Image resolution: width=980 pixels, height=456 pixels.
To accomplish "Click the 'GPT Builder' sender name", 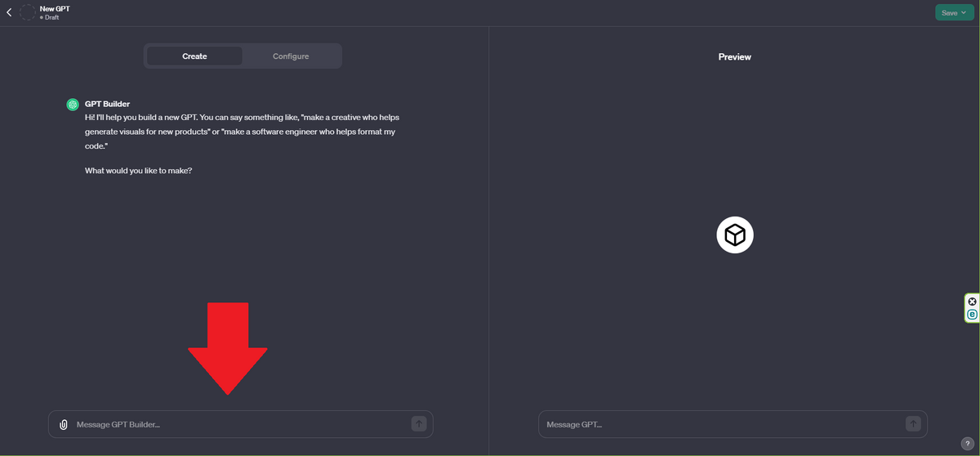I will [107, 104].
